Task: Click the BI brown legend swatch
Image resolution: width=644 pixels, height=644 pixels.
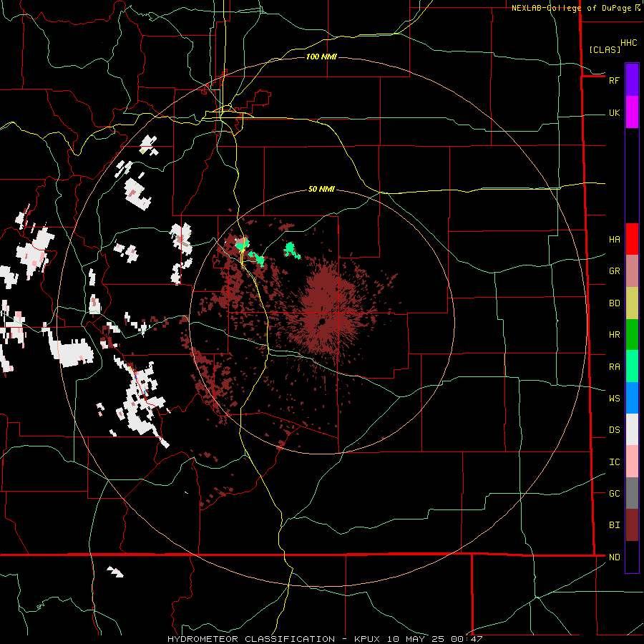Action: click(632, 525)
